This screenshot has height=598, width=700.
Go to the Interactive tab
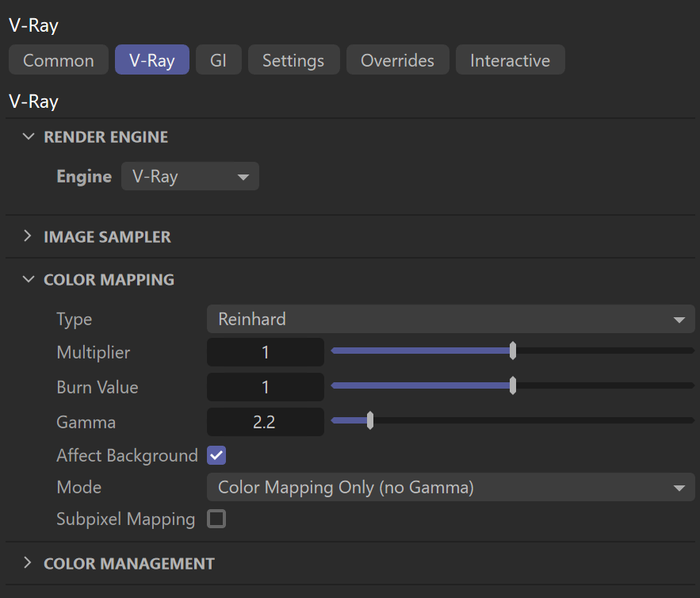(x=511, y=59)
